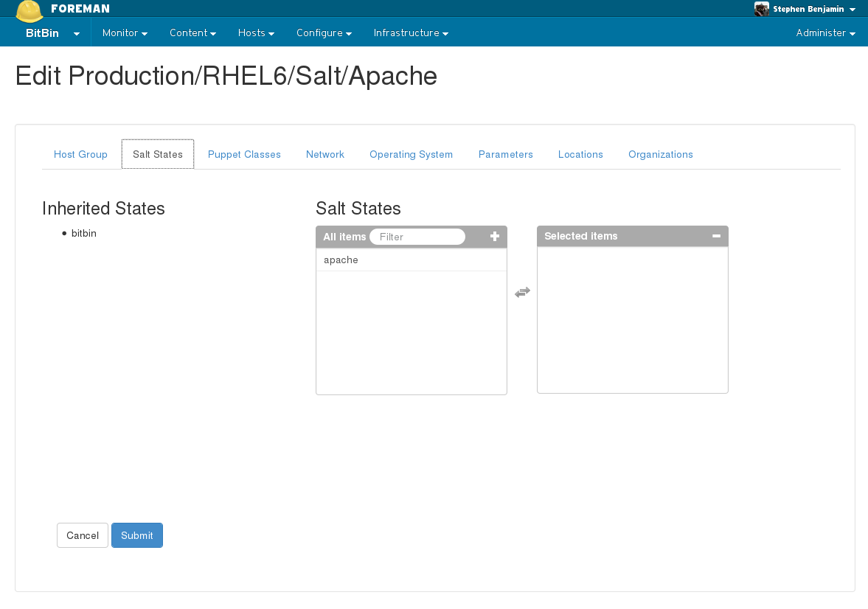Click the plus icon to add all items
Screen dimensions: 868x609
coord(495,237)
